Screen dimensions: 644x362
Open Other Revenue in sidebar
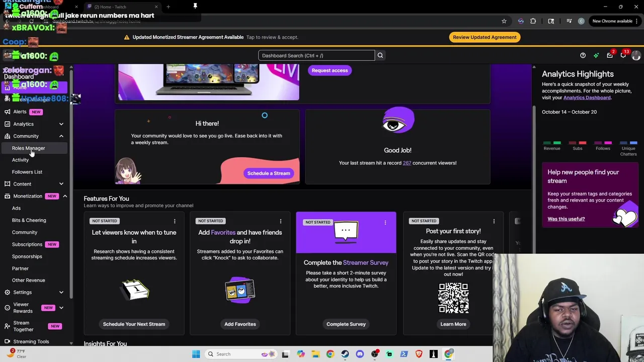(28, 280)
